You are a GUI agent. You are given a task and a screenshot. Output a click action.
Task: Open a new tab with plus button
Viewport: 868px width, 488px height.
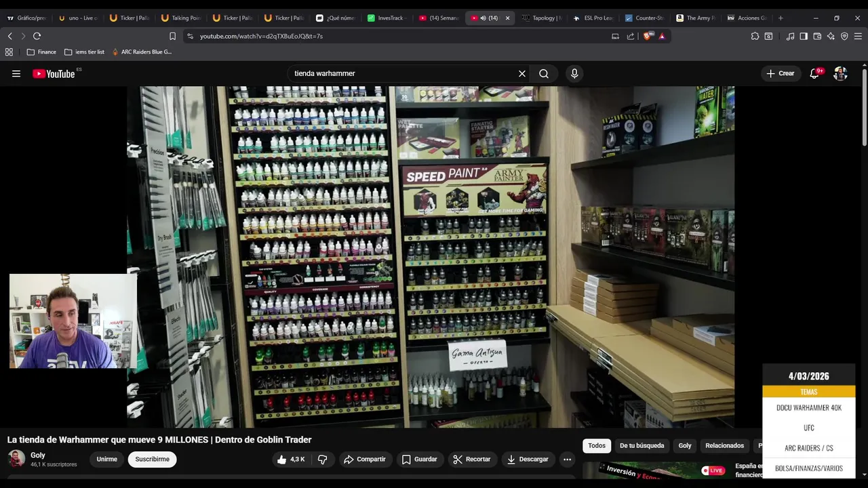pos(781,18)
